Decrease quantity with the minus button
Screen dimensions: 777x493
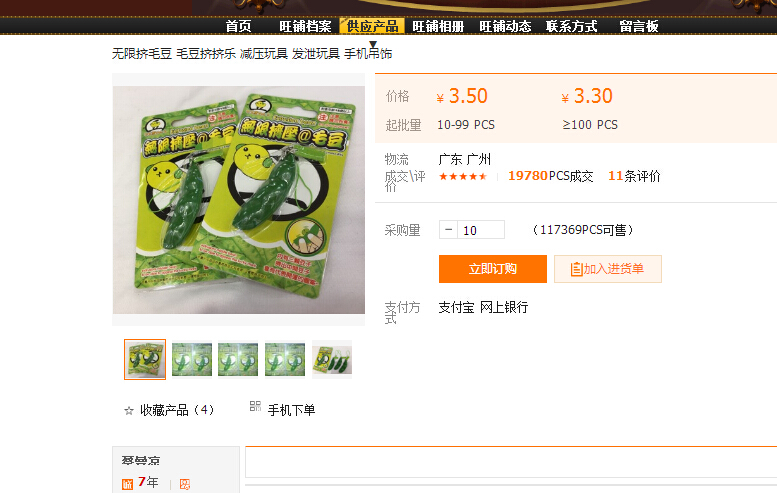[448, 230]
